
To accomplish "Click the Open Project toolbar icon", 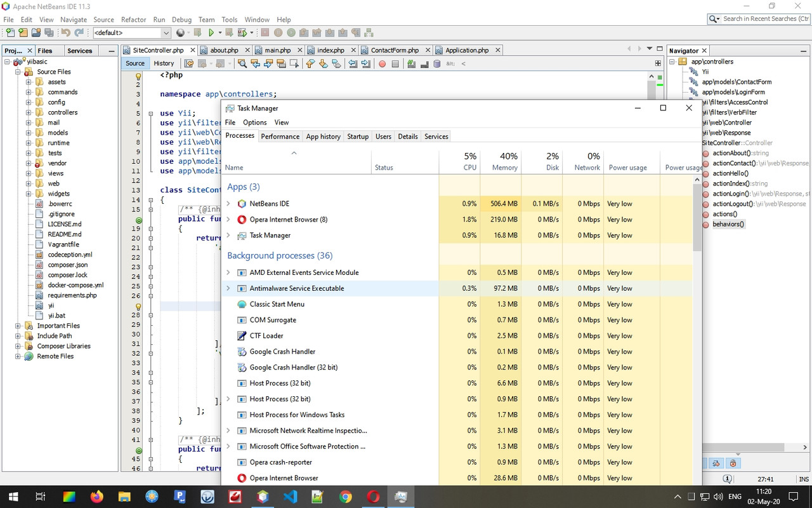I will [x=36, y=32].
